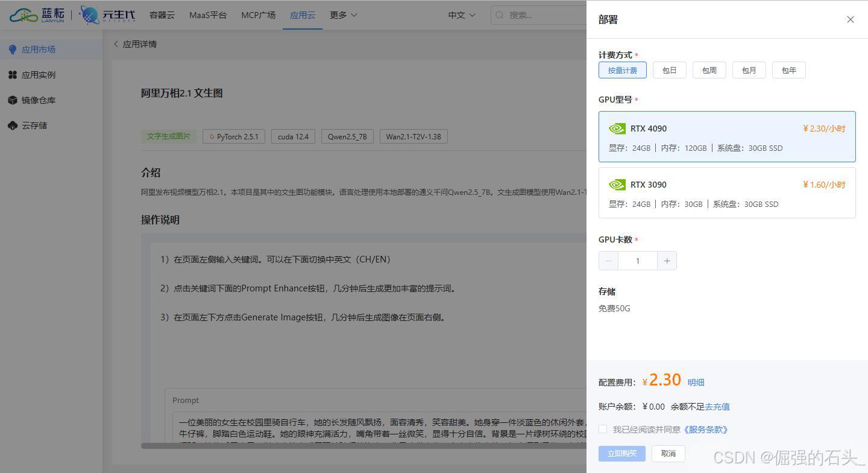Click the Wan2.1-T2V-1.3B tag
The height and width of the screenshot is (473, 868).
point(414,136)
